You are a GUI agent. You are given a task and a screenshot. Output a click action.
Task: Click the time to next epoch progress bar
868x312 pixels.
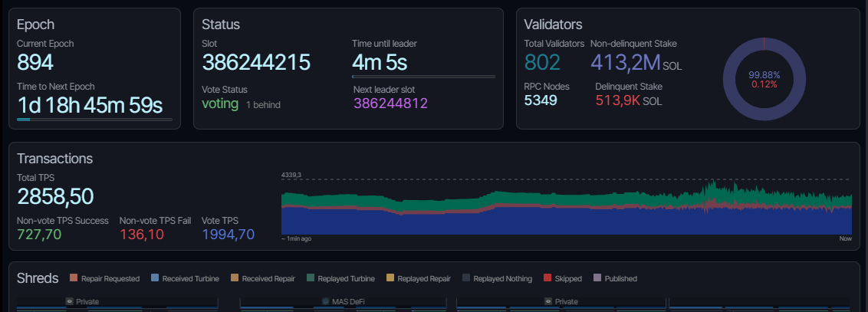94,120
